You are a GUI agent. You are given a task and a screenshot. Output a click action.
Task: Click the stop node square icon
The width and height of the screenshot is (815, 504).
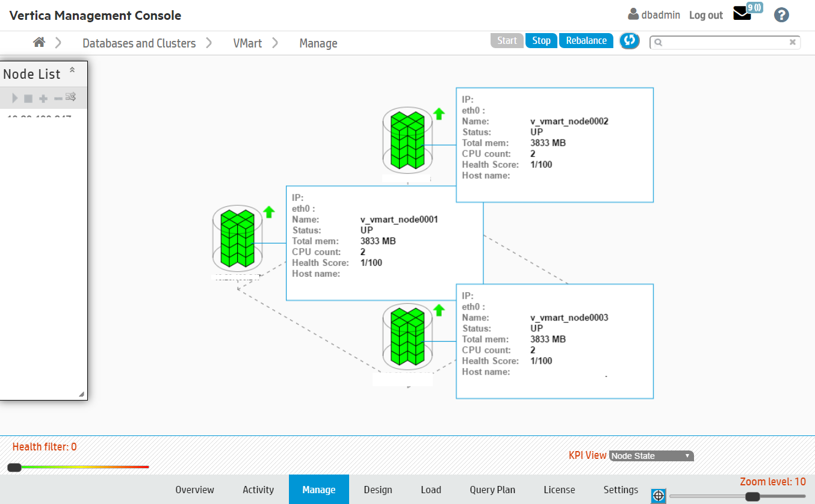pyautogui.click(x=28, y=98)
